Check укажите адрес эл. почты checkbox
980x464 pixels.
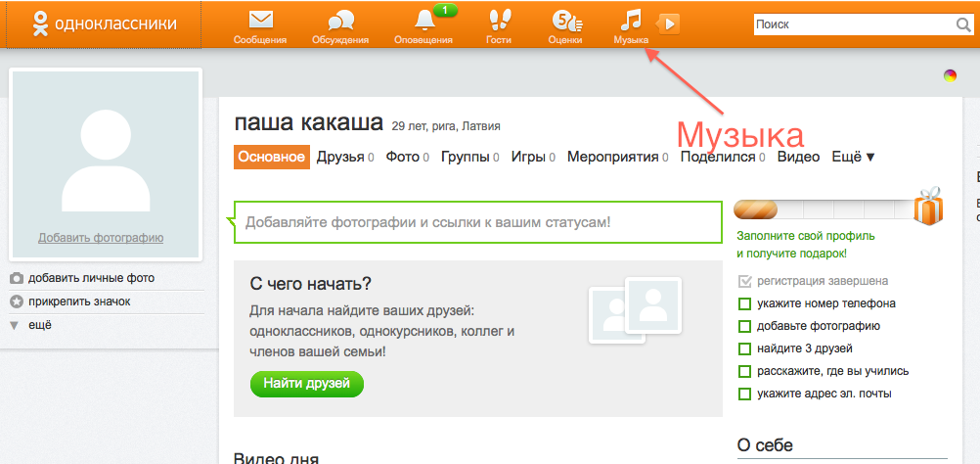point(744,394)
